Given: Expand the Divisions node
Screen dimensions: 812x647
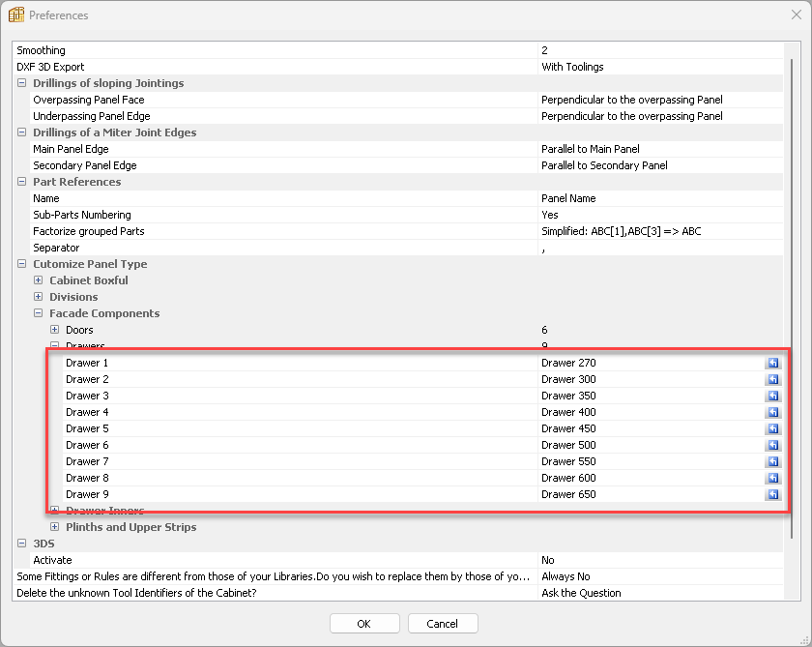Looking at the screenshot, I should pos(39,297).
